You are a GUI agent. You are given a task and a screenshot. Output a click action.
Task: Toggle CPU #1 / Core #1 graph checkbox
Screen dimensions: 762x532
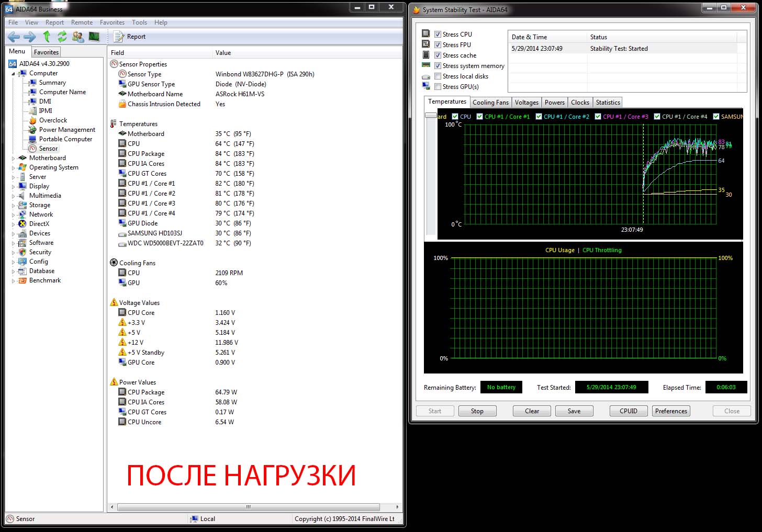point(479,117)
